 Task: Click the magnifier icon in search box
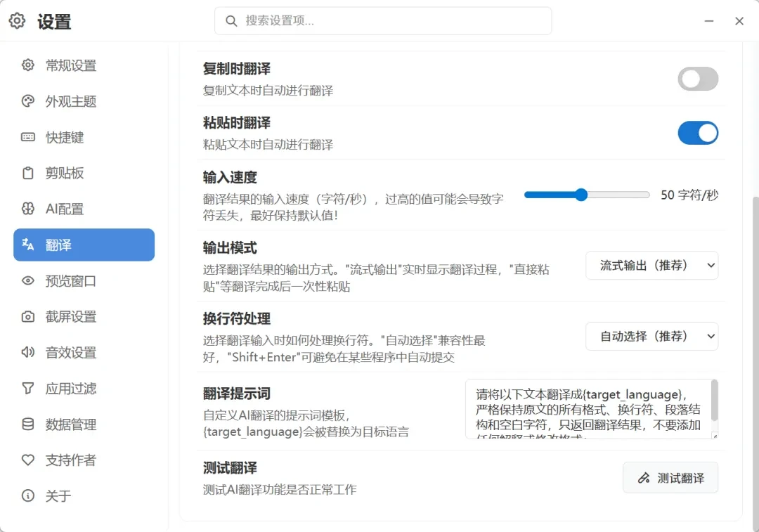point(231,21)
